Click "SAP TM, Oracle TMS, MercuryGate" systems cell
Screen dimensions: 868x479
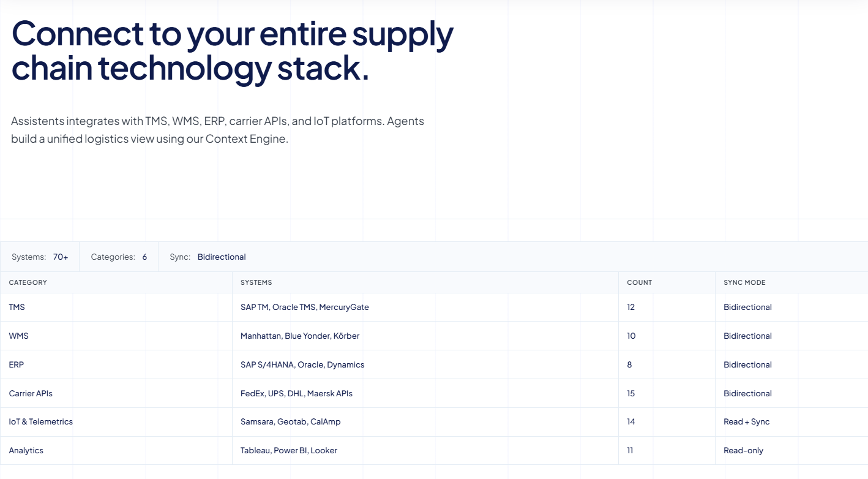[425, 307]
